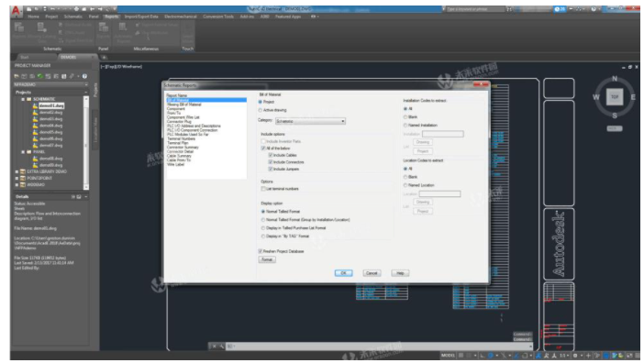
Task: Open the Home ribbon tab
Action: [x=33, y=16]
